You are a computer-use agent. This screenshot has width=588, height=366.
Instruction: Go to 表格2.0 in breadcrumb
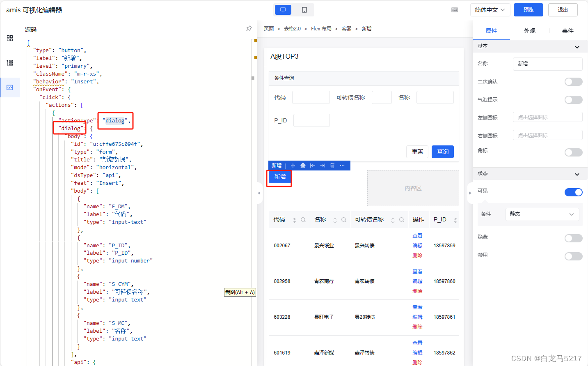[x=292, y=28]
